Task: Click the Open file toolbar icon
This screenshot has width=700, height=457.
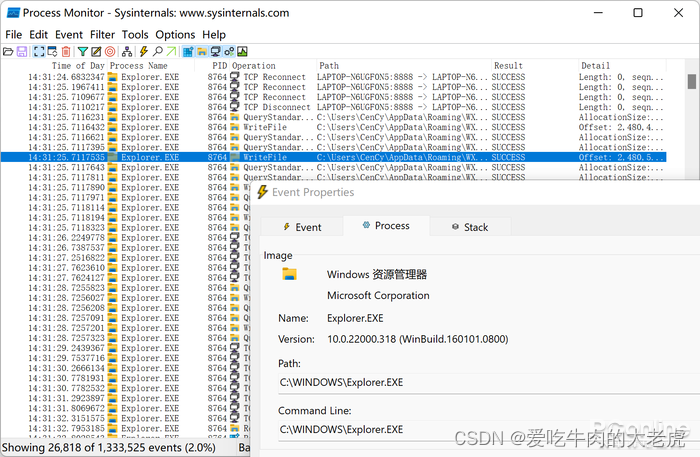Action: click(8, 52)
